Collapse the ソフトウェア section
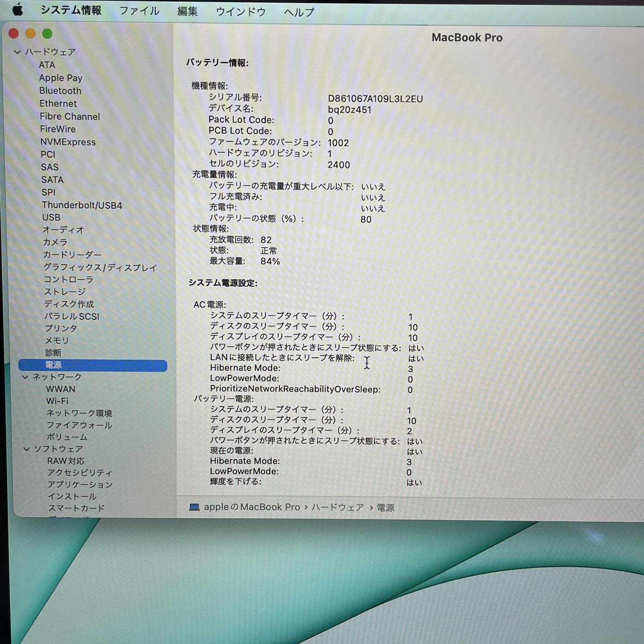The height and width of the screenshot is (644, 644). (27, 449)
